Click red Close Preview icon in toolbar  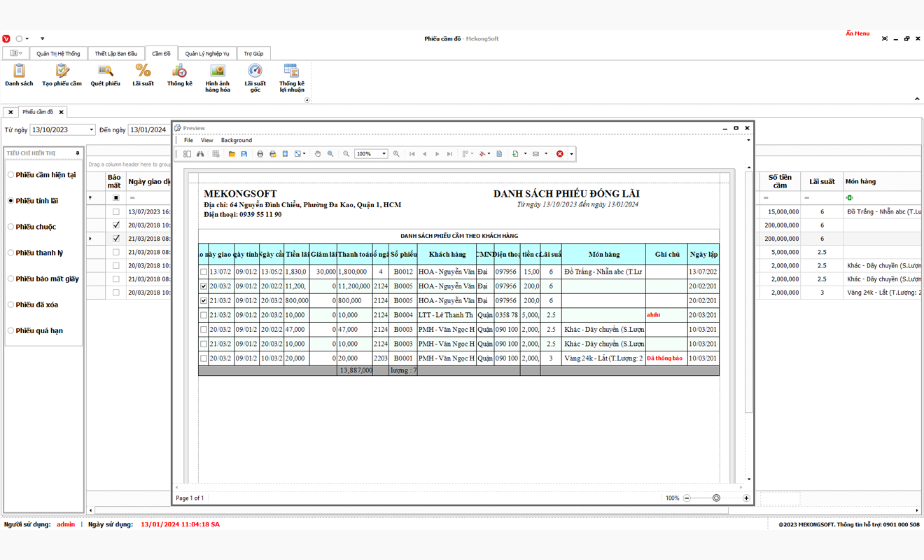click(560, 154)
